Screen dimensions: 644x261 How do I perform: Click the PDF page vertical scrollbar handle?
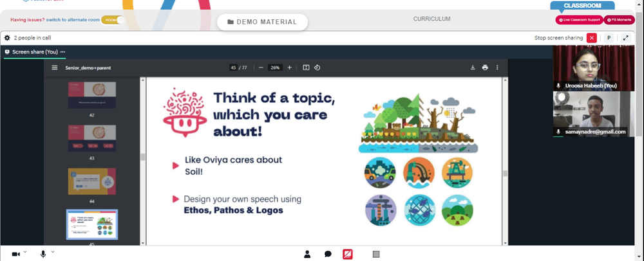pyautogui.click(x=505, y=174)
